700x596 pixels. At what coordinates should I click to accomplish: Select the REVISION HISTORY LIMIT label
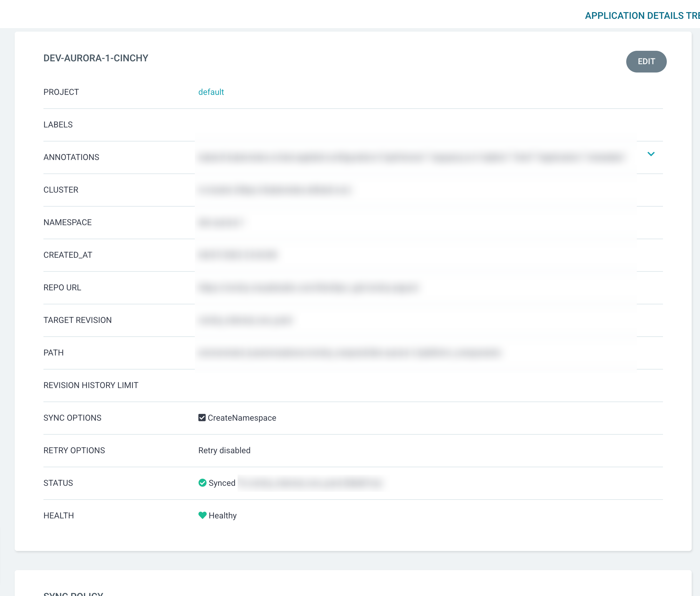click(x=91, y=385)
